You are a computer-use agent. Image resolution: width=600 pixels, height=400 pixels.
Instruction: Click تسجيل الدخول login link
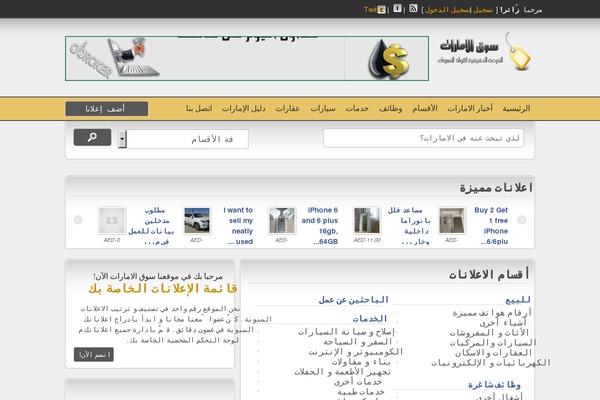coord(447,10)
